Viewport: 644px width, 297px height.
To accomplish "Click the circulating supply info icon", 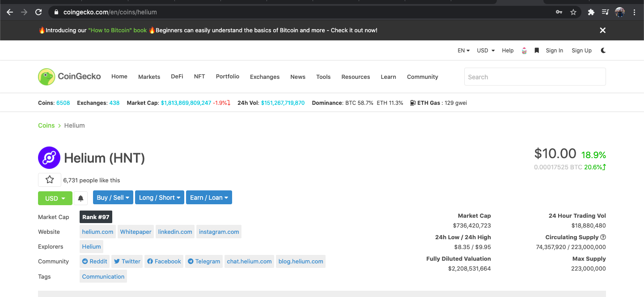I will click(x=603, y=237).
